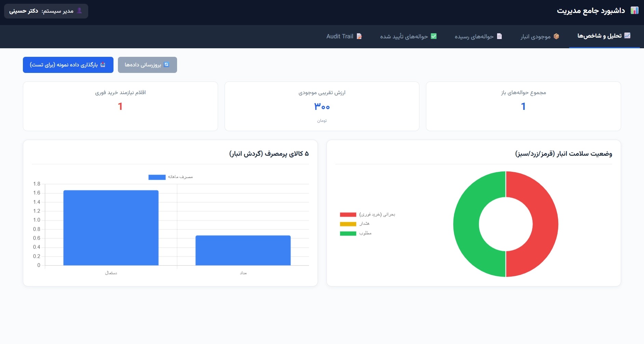Toggle the green مطلوب legend swatch

click(x=348, y=233)
